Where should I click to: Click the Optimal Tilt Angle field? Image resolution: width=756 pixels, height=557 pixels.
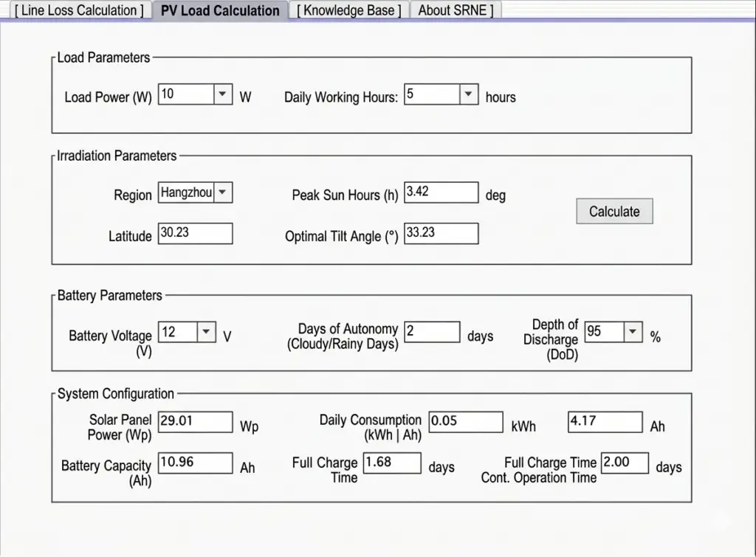click(x=441, y=233)
